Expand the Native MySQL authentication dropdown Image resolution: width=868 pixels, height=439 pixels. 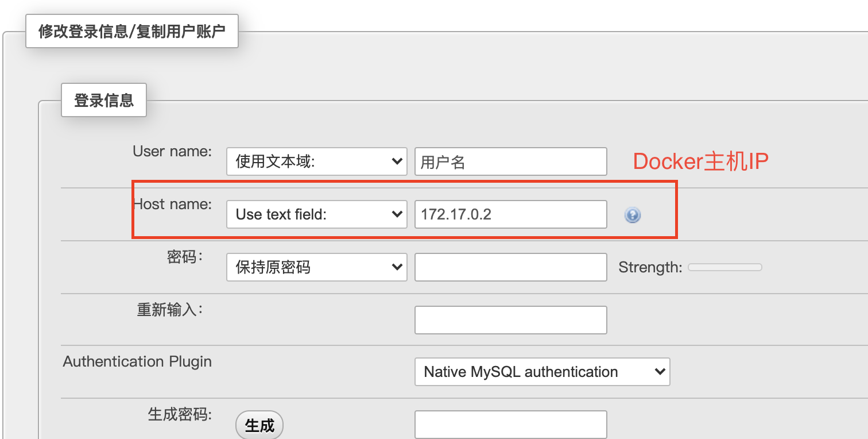(542, 372)
